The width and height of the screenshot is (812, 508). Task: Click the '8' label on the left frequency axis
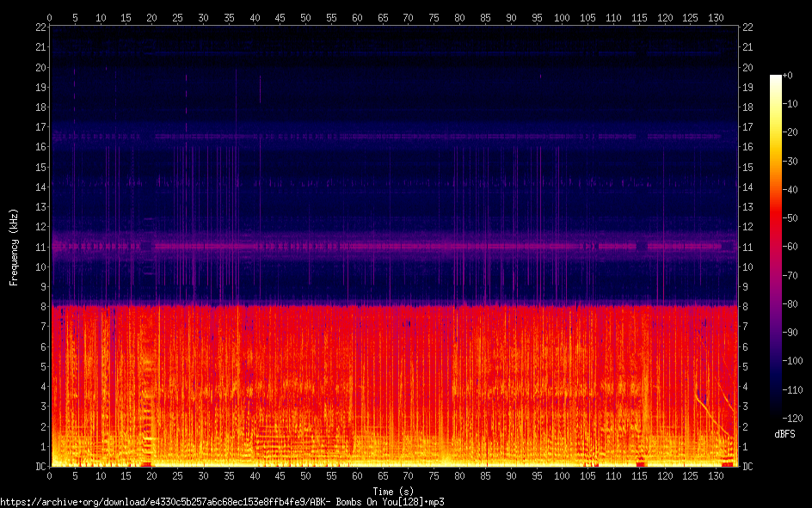tap(42, 307)
